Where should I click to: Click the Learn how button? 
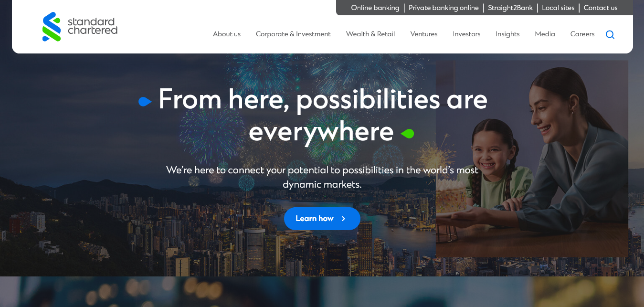pos(322,219)
